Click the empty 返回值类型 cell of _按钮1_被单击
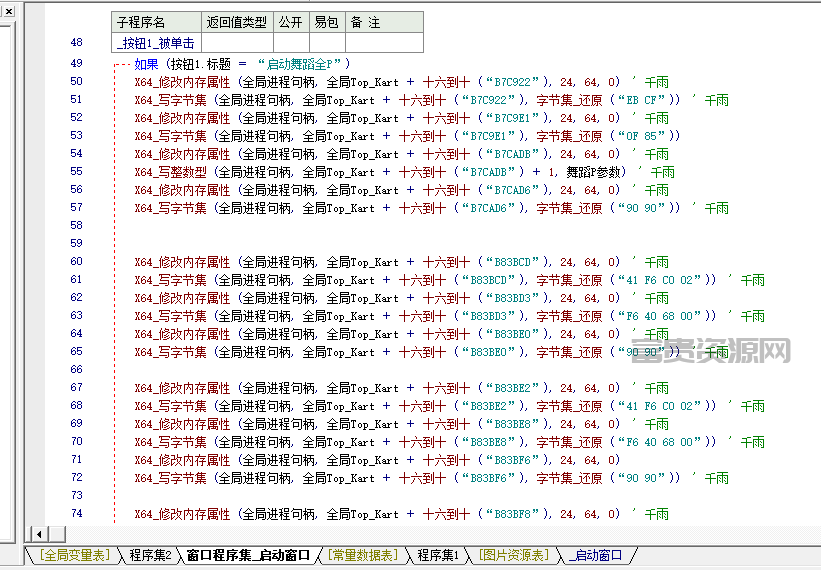821x570 pixels. [237, 43]
